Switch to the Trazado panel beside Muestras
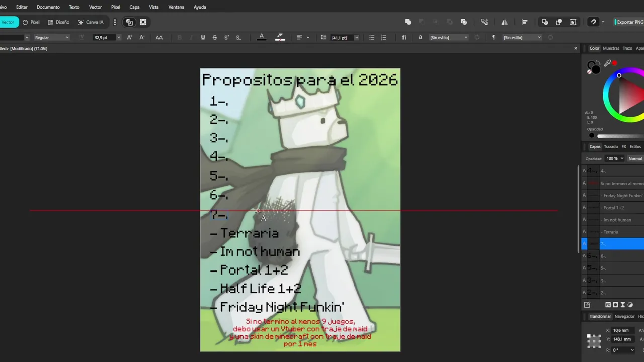The height and width of the screenshot is (362, 644). tap(627, 48)
